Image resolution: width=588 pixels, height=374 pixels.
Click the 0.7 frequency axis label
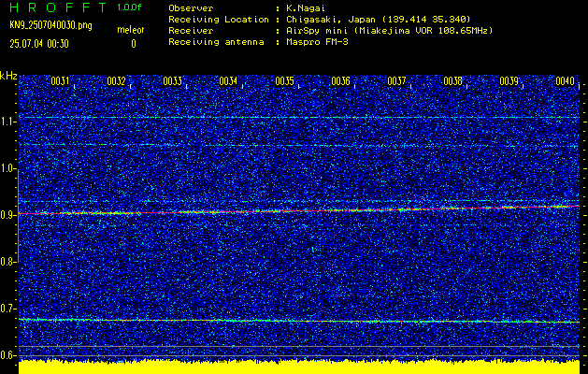(7, 309)
